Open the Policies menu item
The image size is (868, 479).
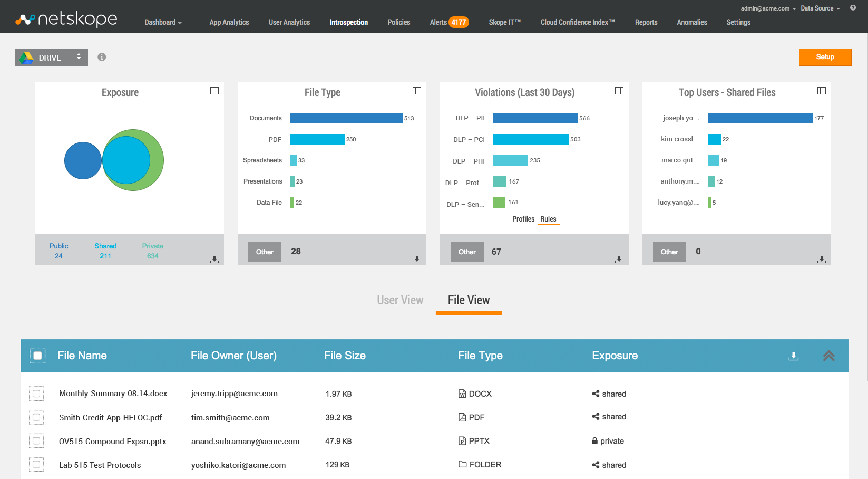[398, 22]
